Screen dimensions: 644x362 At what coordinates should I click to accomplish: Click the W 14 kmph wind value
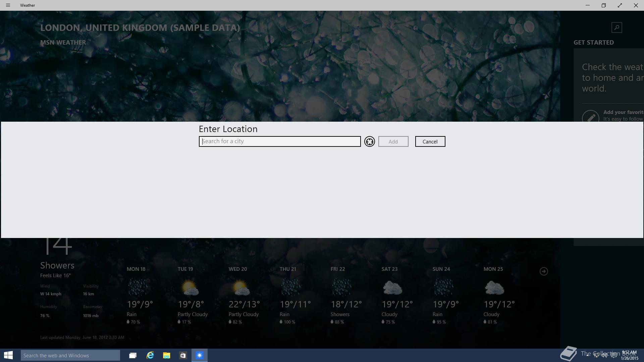point(51,294)
